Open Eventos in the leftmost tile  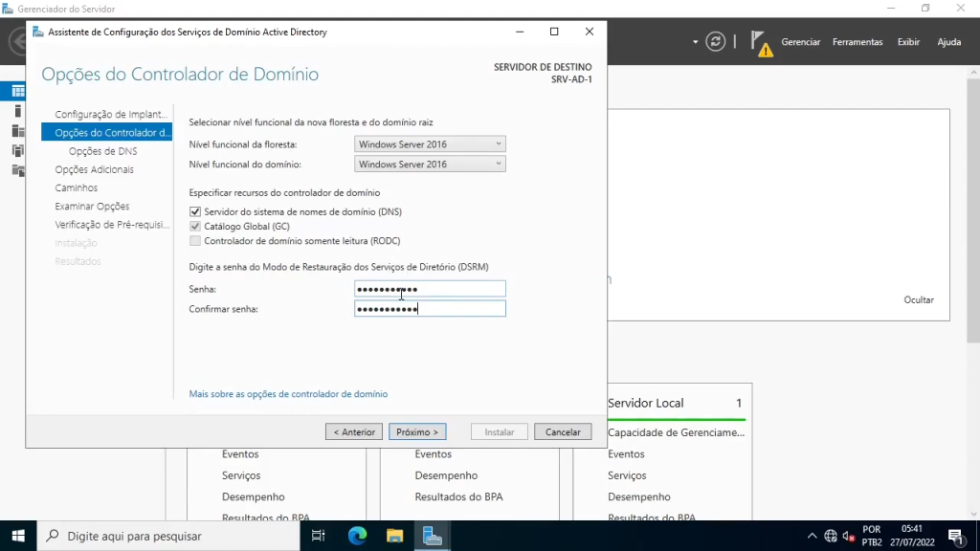tap(240, 454)
